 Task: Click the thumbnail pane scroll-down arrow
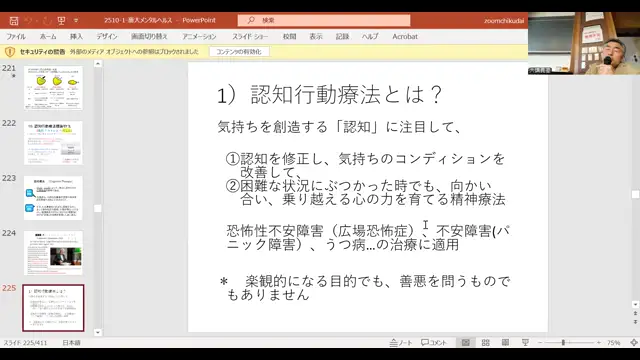(x=98, y=332)
